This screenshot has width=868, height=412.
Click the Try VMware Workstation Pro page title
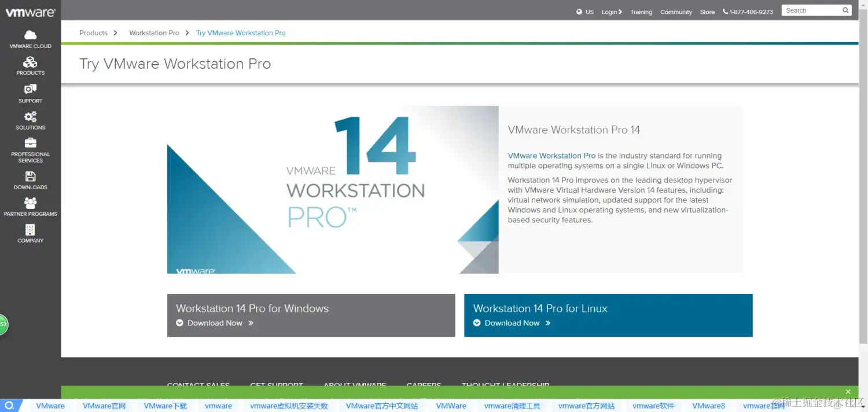[x=175, y=64]
